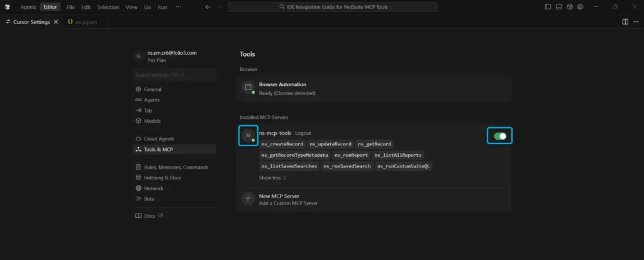Screen dimensions: 644x260
Task: Focus the Search settings field
Action: [175, 76]
